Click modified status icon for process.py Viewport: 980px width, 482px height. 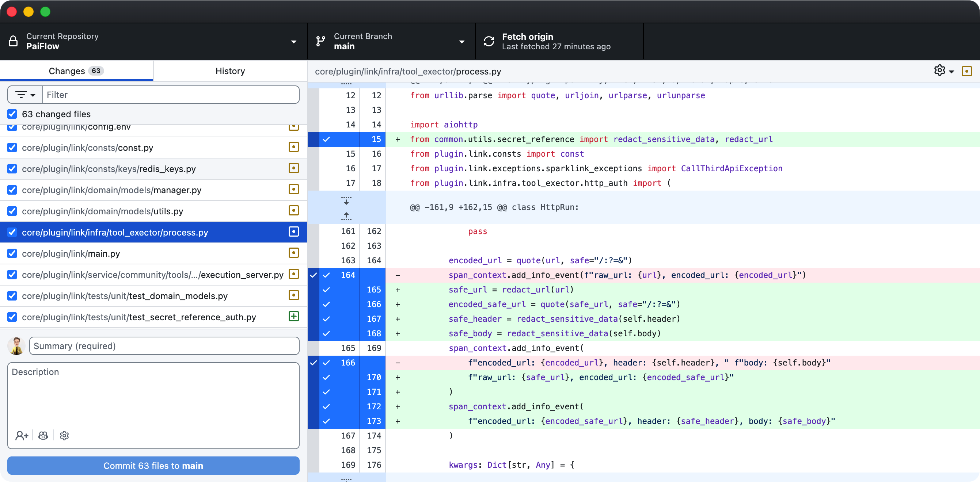tap(294, 232)
